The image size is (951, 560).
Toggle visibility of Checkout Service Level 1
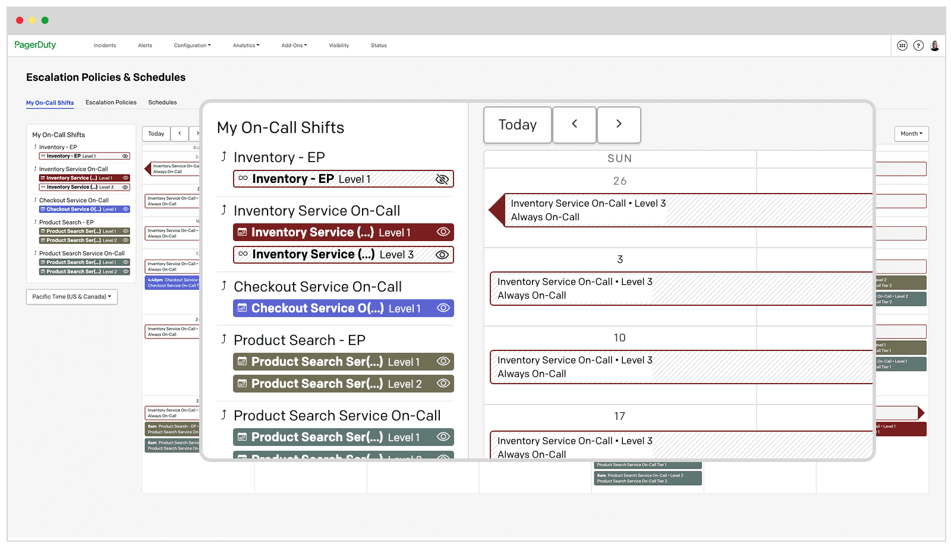point(443,308)
